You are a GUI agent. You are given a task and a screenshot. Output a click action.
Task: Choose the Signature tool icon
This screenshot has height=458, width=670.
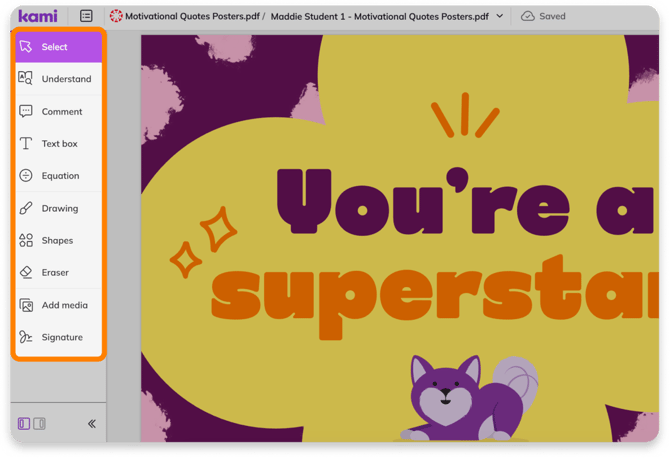coord(26,337)
